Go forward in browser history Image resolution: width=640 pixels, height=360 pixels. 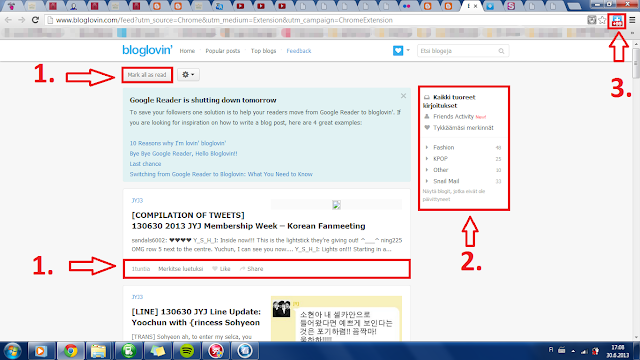pos(22,20)
